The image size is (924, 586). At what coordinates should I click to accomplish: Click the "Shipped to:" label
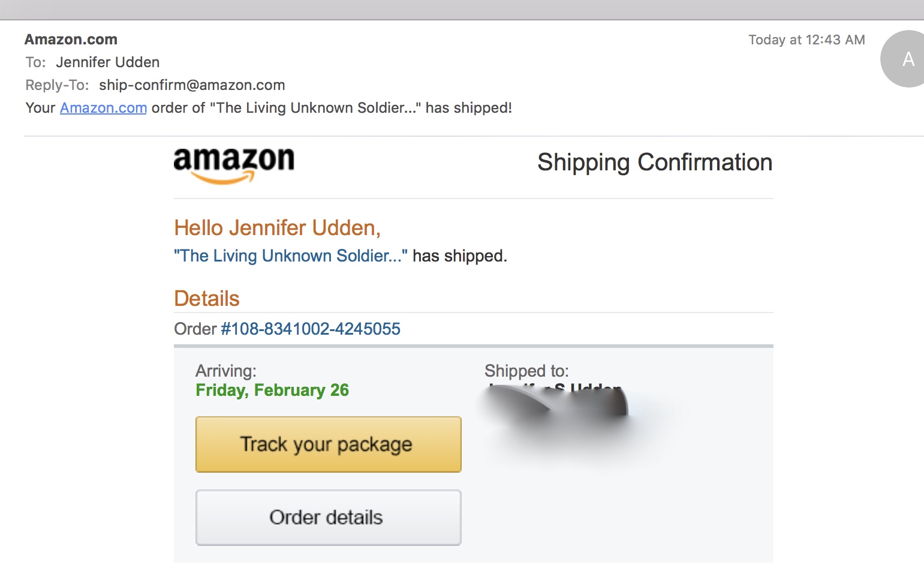coord(526,371)
